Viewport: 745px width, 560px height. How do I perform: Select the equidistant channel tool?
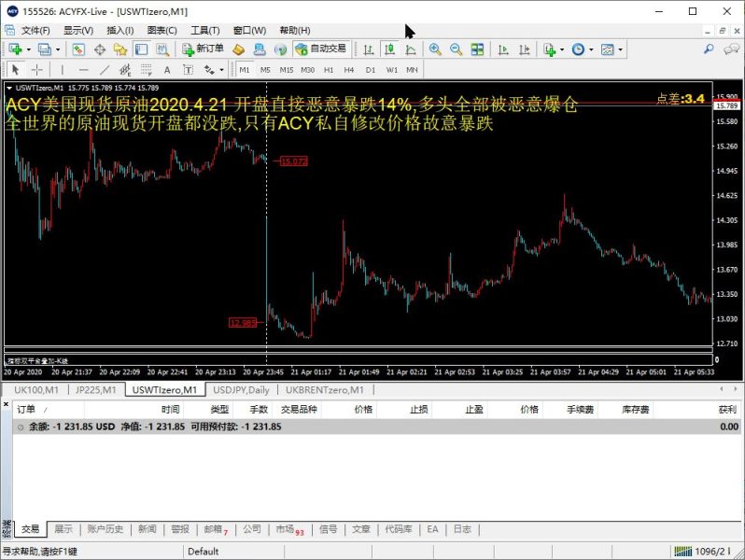125,70
